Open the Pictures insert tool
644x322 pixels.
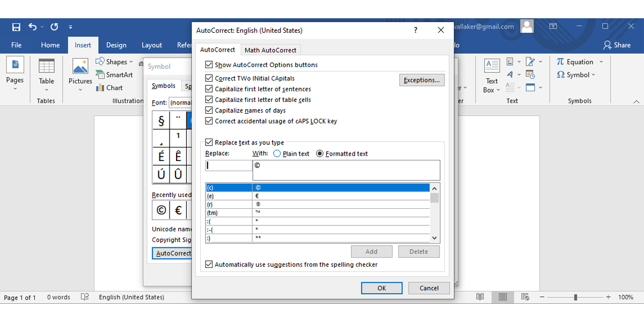click(80, 75)
